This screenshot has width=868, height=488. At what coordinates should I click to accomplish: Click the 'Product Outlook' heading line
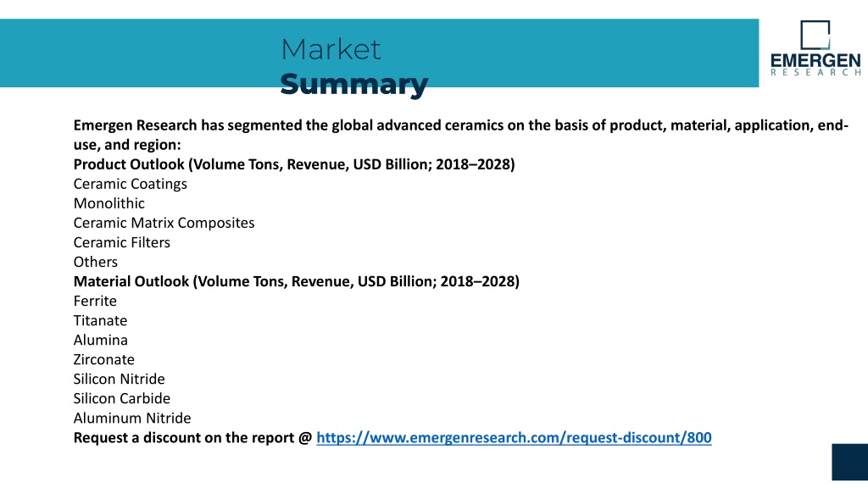click(x=294, y=164)
